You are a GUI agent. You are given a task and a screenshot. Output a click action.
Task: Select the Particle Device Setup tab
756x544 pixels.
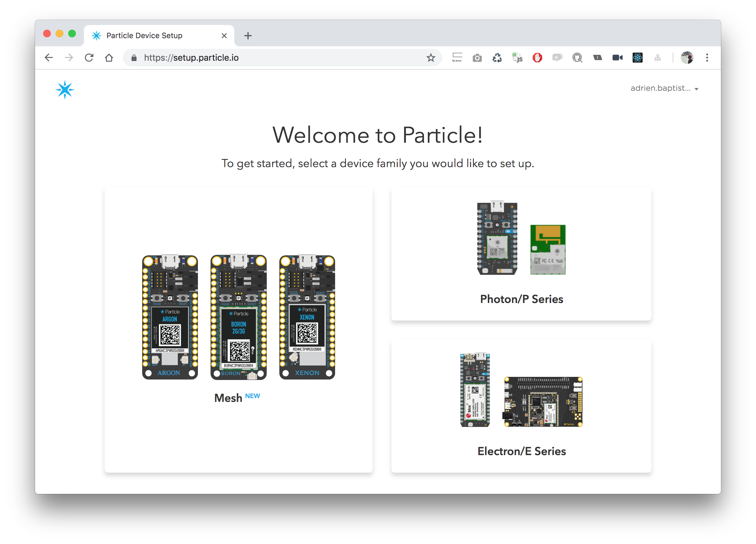[144, 36]
